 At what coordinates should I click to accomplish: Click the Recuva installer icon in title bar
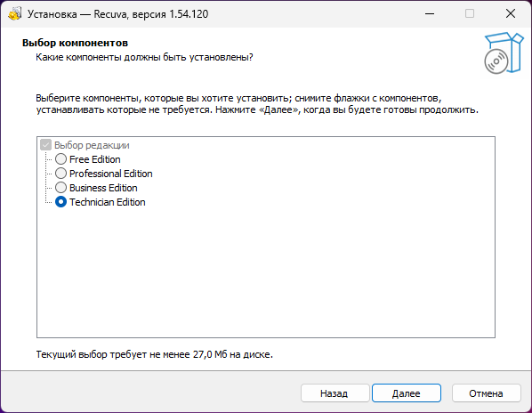pos(14,14)
